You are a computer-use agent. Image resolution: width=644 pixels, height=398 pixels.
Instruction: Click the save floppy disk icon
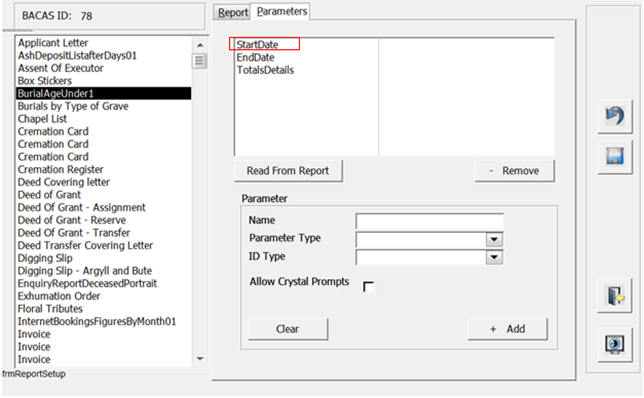click(x=615, y=156)
